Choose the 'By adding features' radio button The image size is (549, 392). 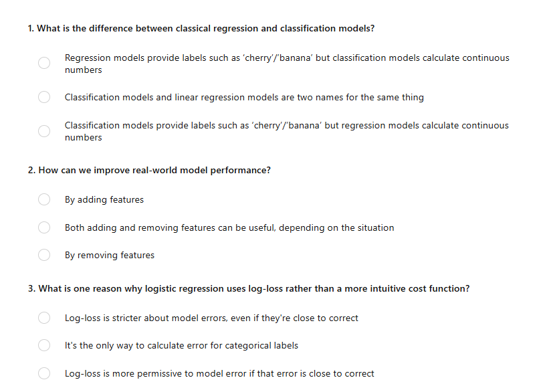tap(44, 199)
